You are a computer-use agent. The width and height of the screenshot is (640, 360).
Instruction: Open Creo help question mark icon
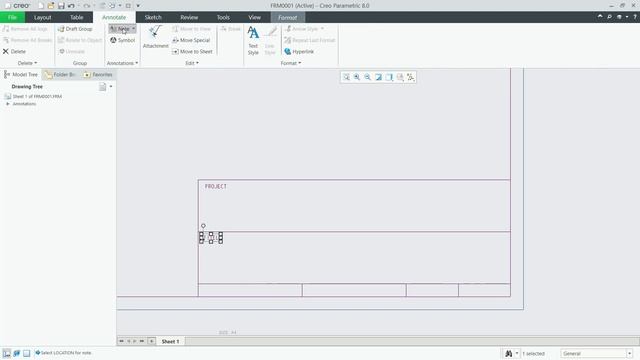[x=635, y=17]
